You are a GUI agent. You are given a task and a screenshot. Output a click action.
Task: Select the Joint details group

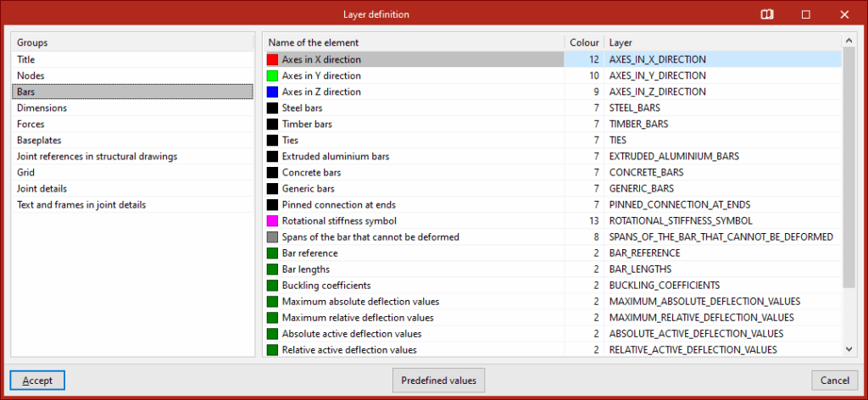point(132,189)
